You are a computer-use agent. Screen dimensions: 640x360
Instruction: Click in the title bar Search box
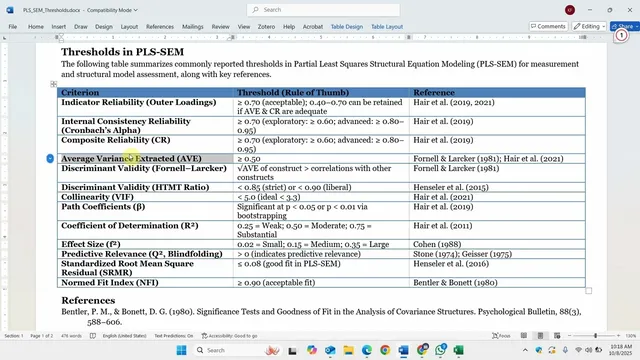click(x=323, y=10)
